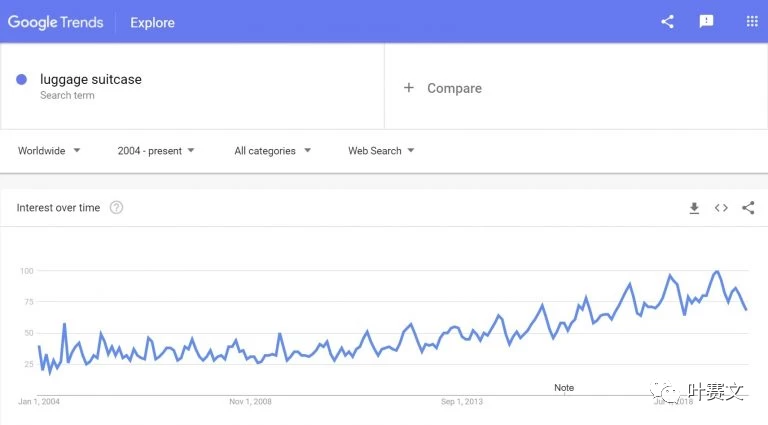Download the interest over time data

tap(694, 208)
